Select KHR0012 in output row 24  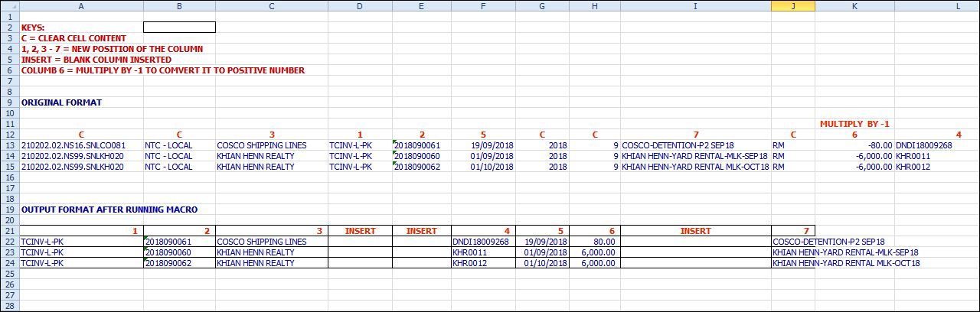click(x=483, y=263)
